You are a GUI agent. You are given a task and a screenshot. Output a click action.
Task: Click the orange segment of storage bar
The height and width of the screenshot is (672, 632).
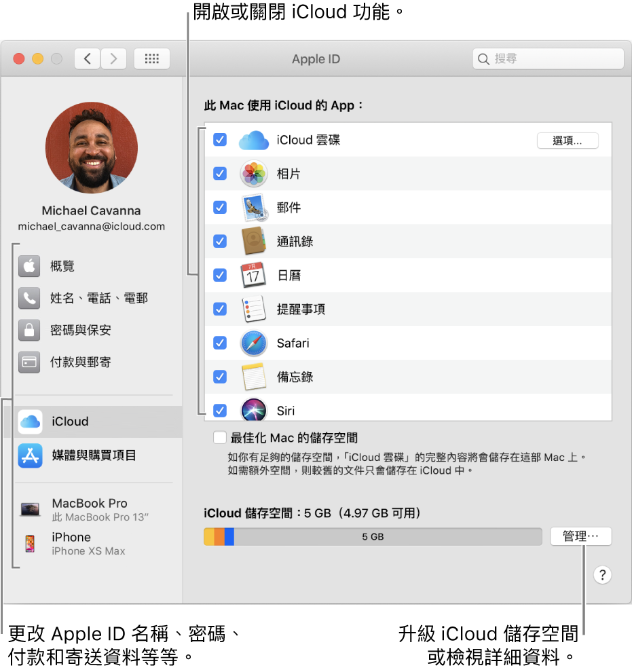click(x=219, y=536)
